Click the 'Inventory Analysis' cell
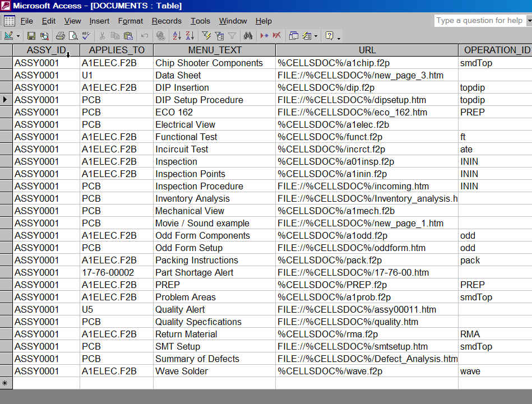This screenshot has width=532, height=404. coord(215,198)
